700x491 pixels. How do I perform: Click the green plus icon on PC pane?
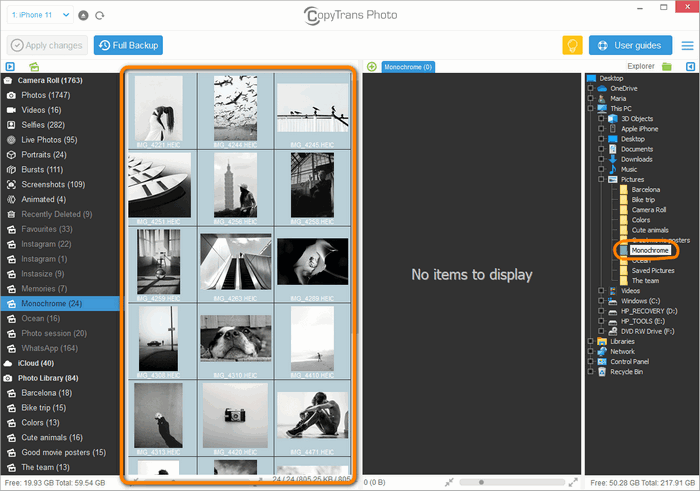coord(371,67)
